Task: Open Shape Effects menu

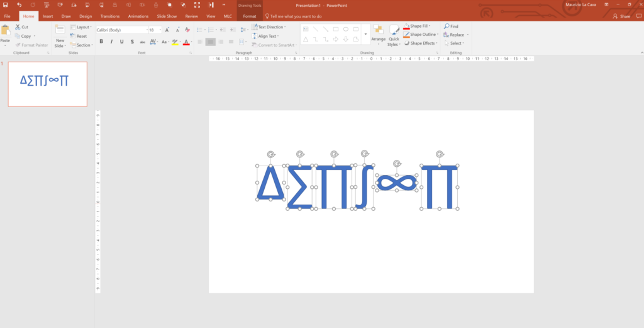Action: click(x=421, y=43)
